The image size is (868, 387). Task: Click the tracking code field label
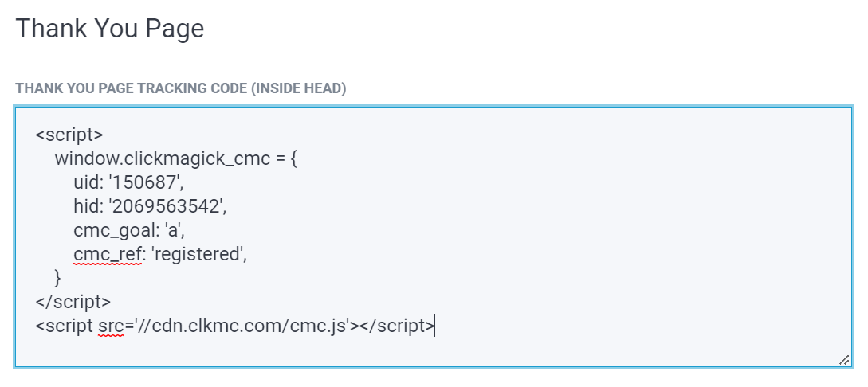pos(180,88)
